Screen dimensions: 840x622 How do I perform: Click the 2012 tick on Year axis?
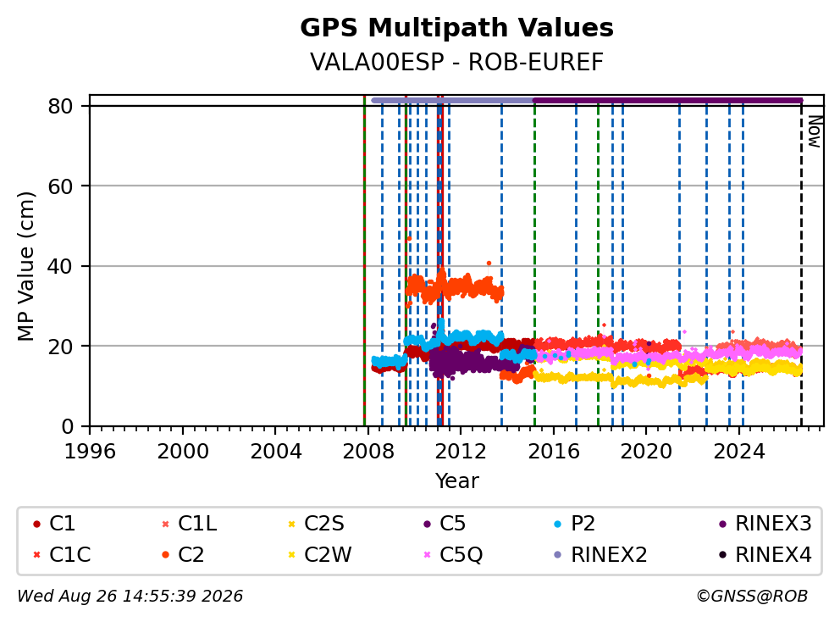click(x=460, y=452)
